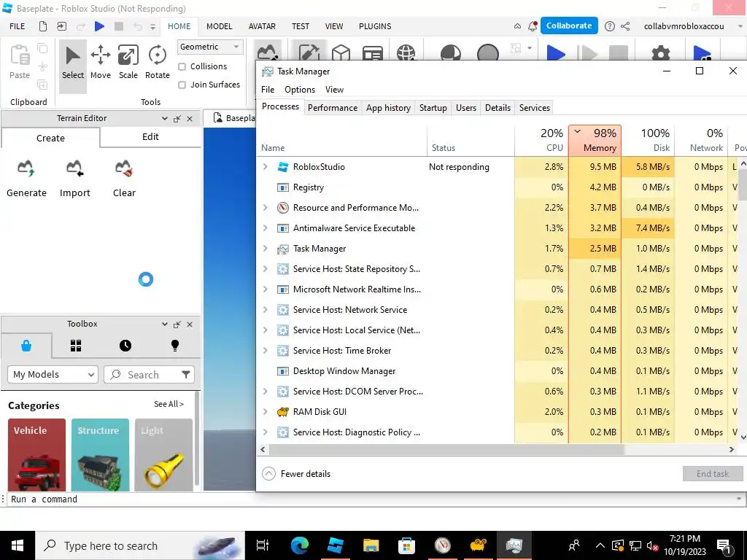Click the new file icon next to FILE

coord(43,26)
